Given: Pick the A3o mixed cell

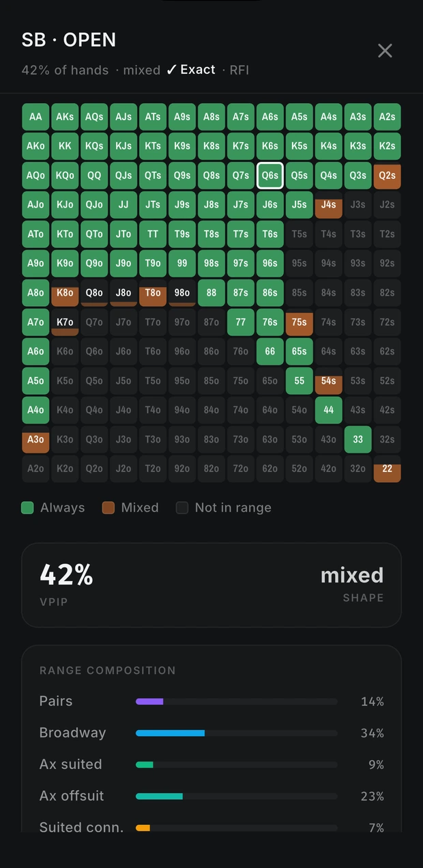Looking at the screenshot, I should coord(35,440).
